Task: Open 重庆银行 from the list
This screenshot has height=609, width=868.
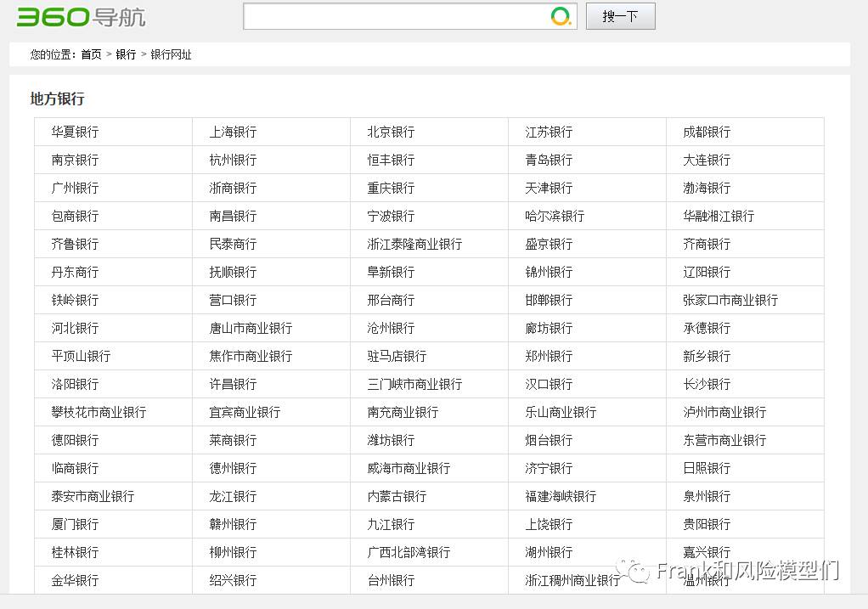Action: pos(391,188)
